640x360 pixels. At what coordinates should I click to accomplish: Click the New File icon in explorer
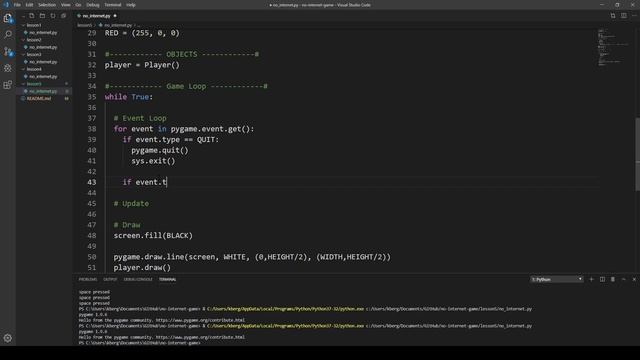point(31,16)
